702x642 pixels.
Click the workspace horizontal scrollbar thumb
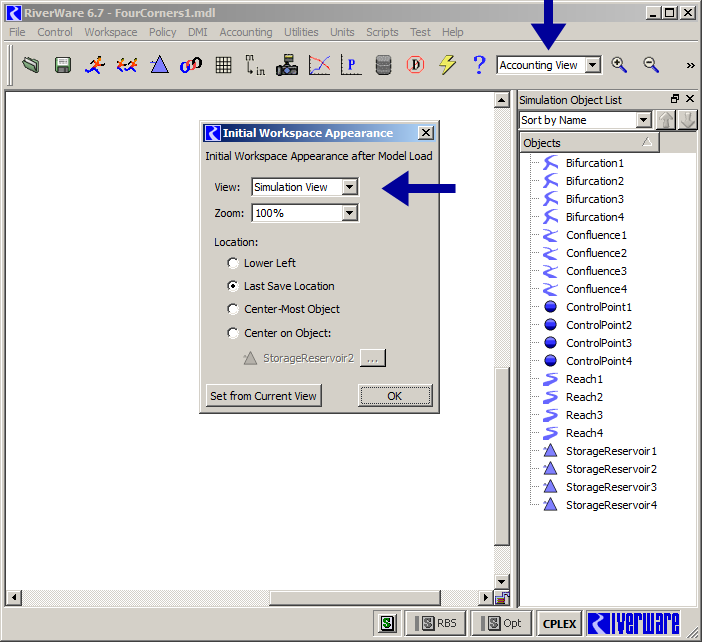coord(354,597)
